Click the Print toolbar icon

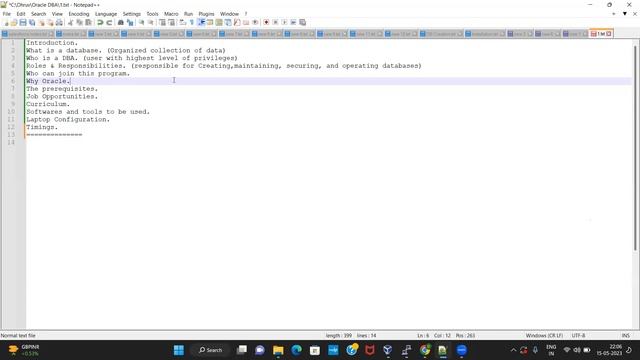59,22
